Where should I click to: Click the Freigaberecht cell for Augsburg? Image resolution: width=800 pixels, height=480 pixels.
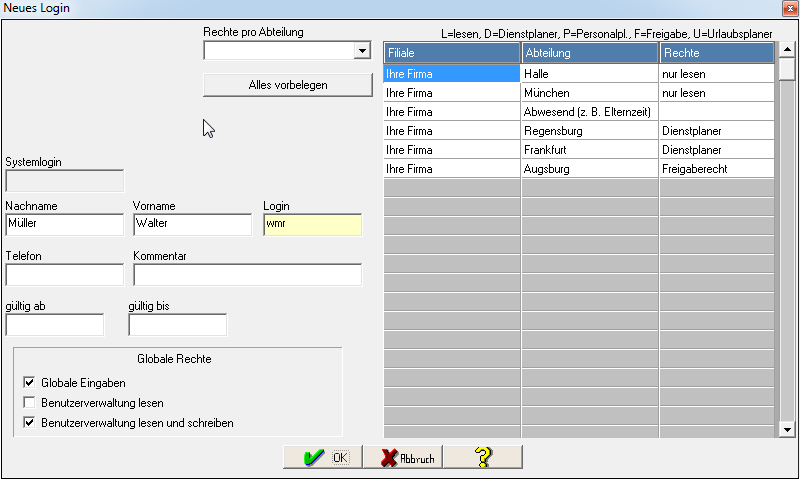(x=715, y=169)
